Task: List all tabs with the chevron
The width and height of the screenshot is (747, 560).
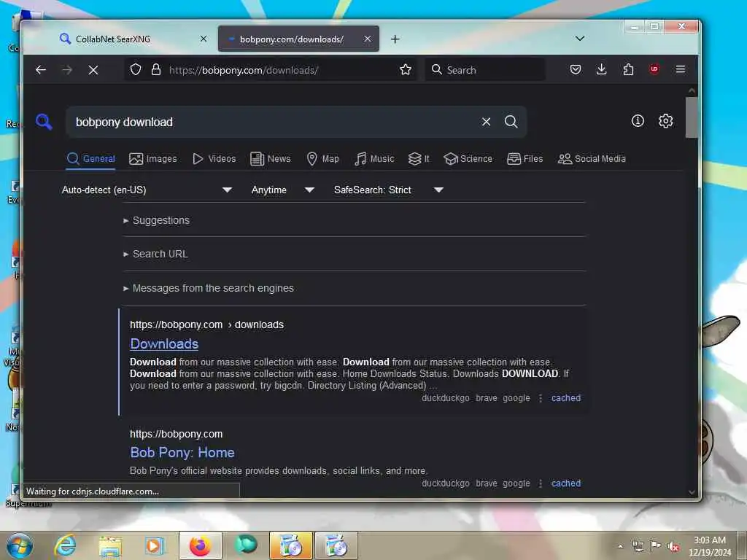Action: [x=580, y=39]
